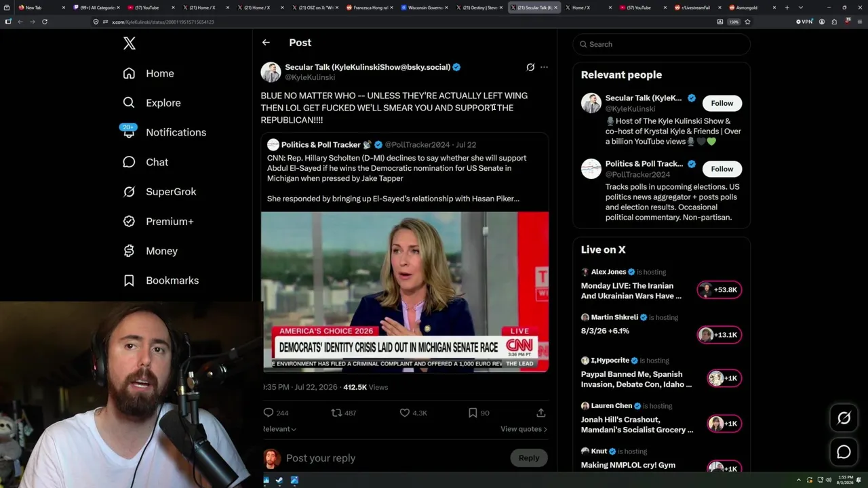Follow Secular Talk in Relevant people
Screen dimensions: 868x488
click(x=722, y=103)
